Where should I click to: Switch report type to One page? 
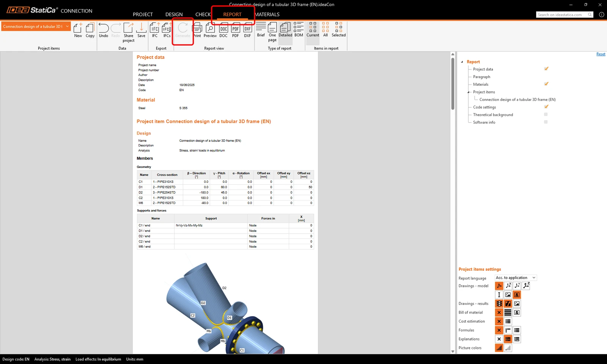tap(272, 32)
